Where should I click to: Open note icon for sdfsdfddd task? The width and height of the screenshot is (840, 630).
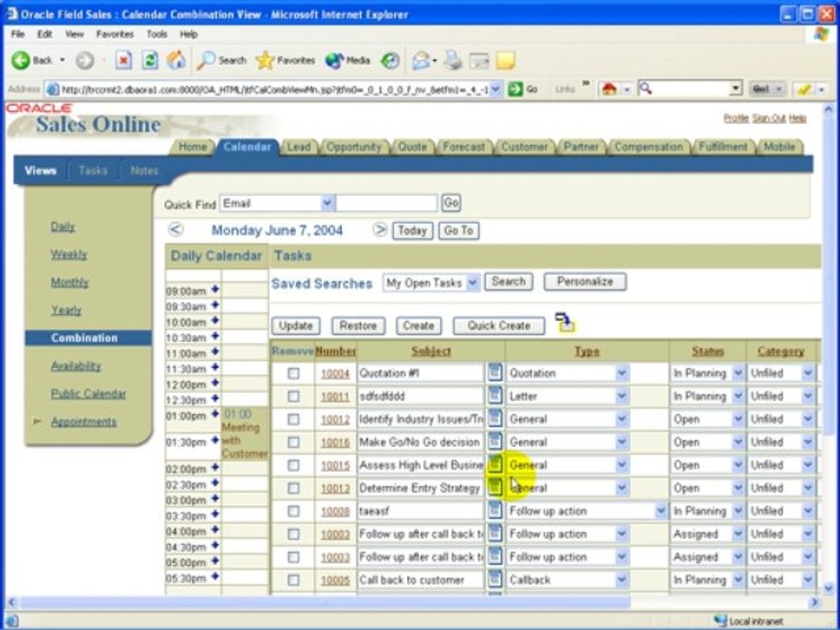tap(495, 395)
